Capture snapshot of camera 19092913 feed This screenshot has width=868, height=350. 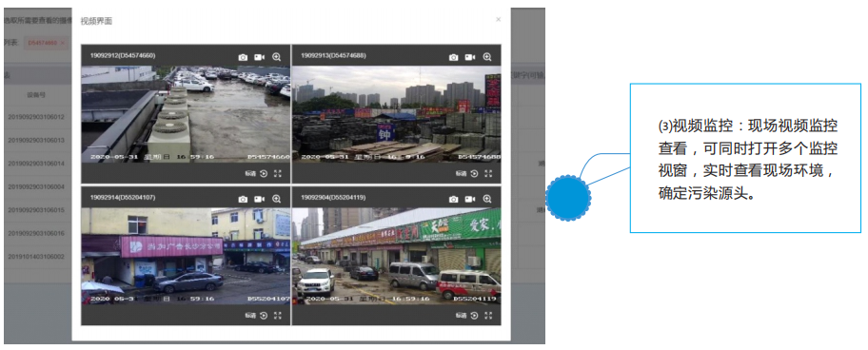453,57
